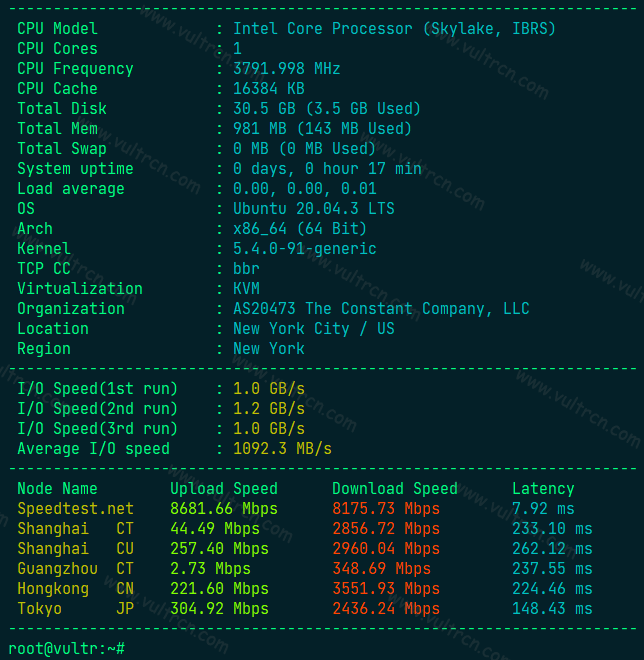Screen dimensions: 644x660
Task: Click the Ubuntu 20.04.3 LTS text
Action: 314,209
